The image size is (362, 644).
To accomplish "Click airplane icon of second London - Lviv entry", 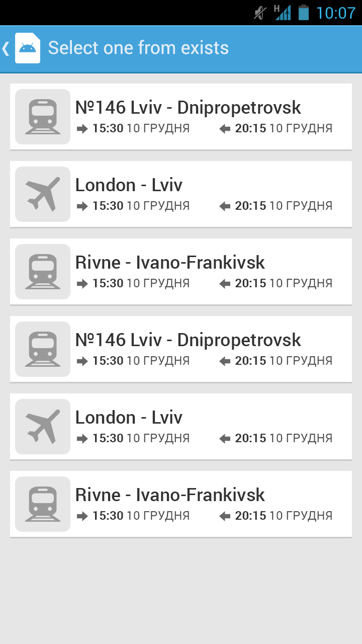I will tap(43, 427).
